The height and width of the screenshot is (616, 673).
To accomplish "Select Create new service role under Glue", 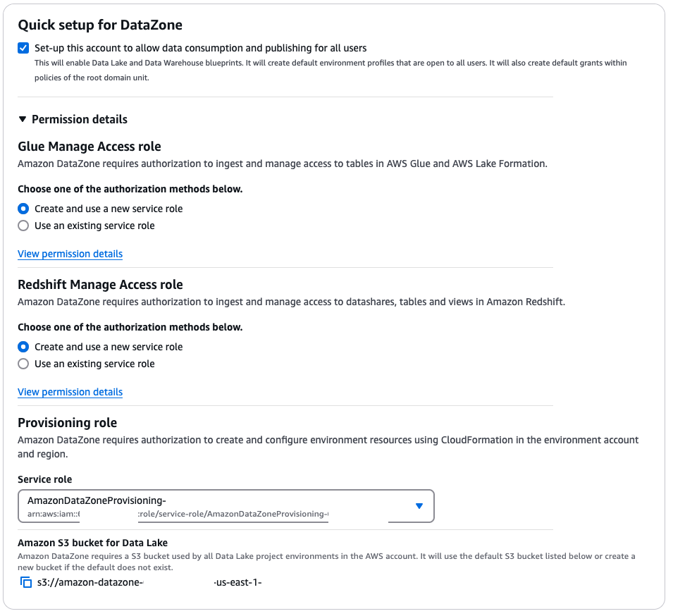I will pyautogui.click(x=23, y=209).
